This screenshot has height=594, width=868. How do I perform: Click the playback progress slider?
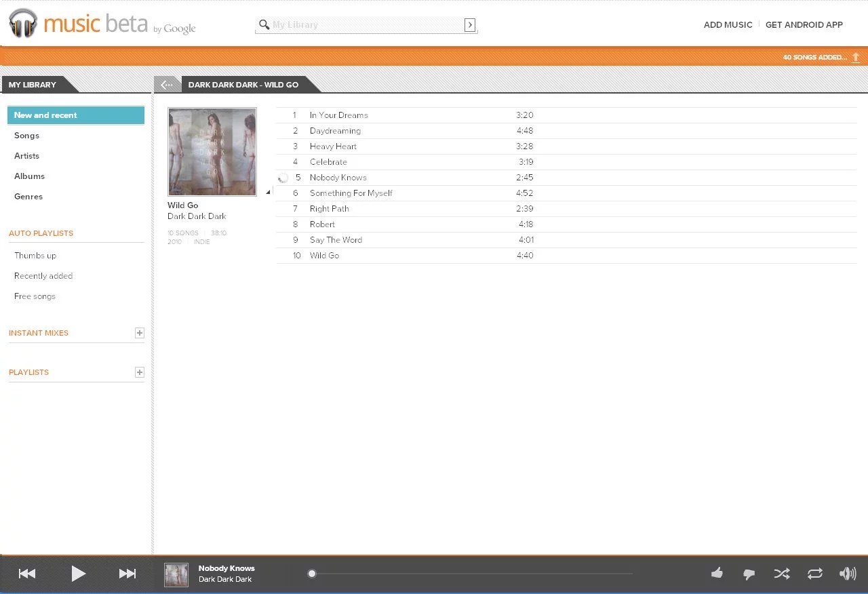point(471,574)
